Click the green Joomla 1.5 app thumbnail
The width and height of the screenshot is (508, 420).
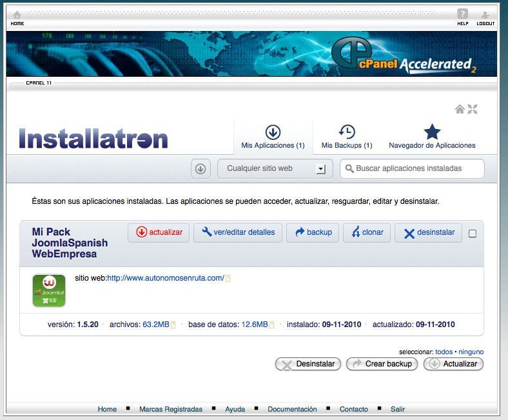pyautogui.click(x=49, y=290)
